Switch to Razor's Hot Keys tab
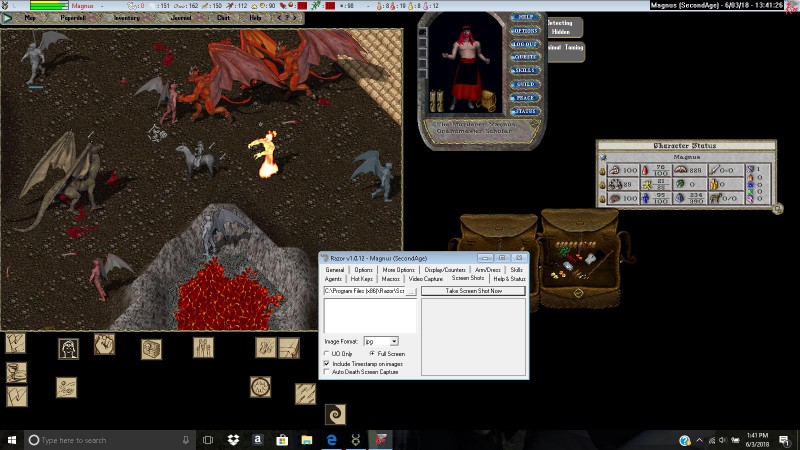 point(362,279)
